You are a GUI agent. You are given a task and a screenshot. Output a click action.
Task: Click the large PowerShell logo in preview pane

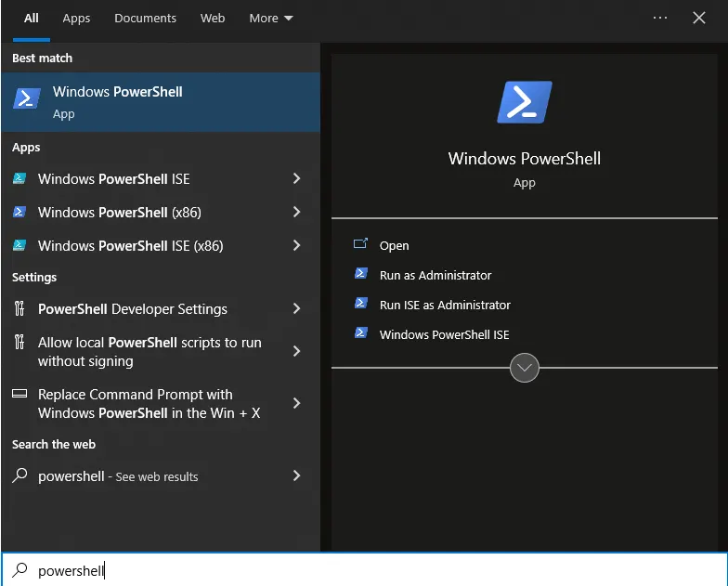coord(524,102)
